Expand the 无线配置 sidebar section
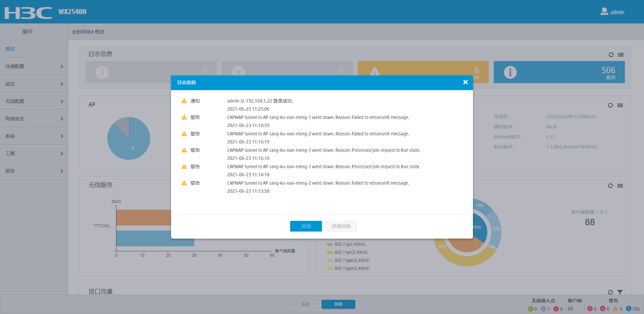Image resolution: width=644 pixels, height=314 pixels. (x=34, y=101)
